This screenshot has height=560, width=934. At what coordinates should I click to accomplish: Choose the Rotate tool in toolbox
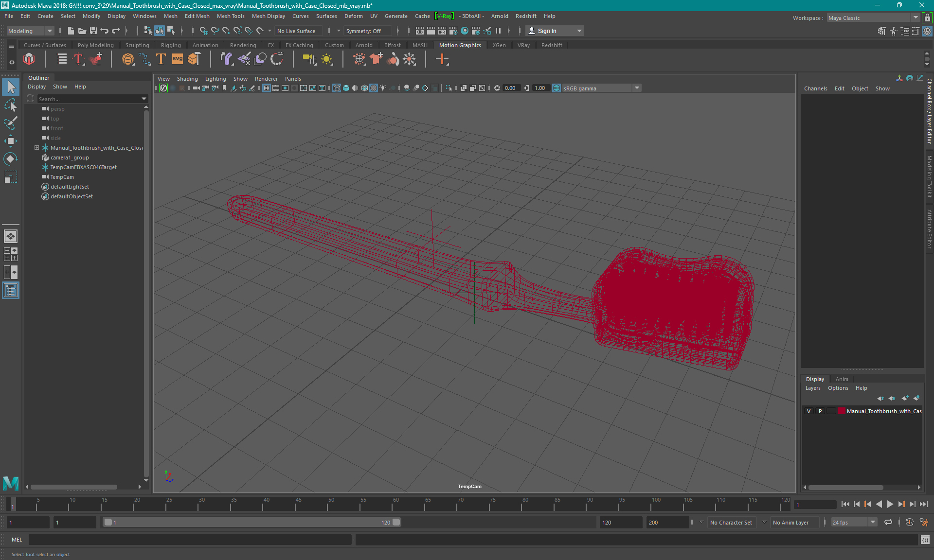coord(11,159)
